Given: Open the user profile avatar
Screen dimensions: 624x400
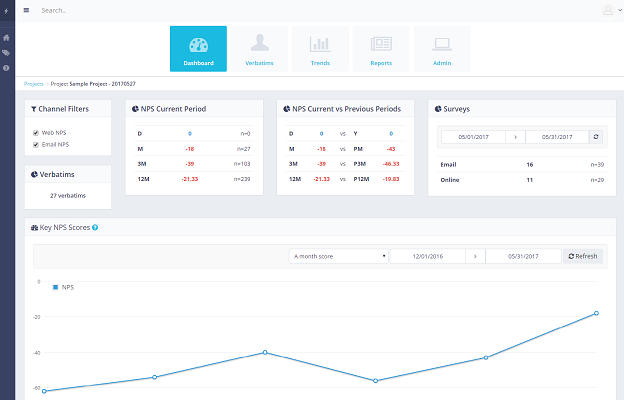Looking at the screenshot, I should pos(608,10).
